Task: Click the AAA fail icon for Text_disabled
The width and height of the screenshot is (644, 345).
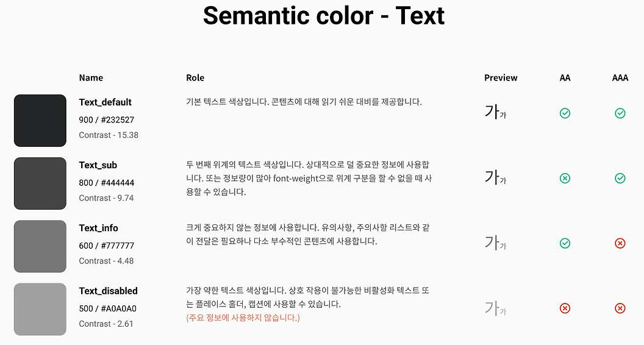Action: point(620,308)
